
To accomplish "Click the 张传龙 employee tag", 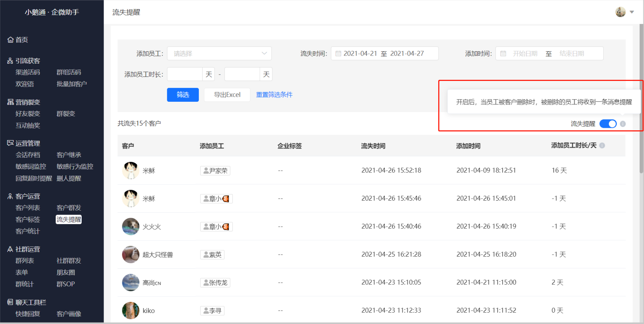I will point(215,283).
